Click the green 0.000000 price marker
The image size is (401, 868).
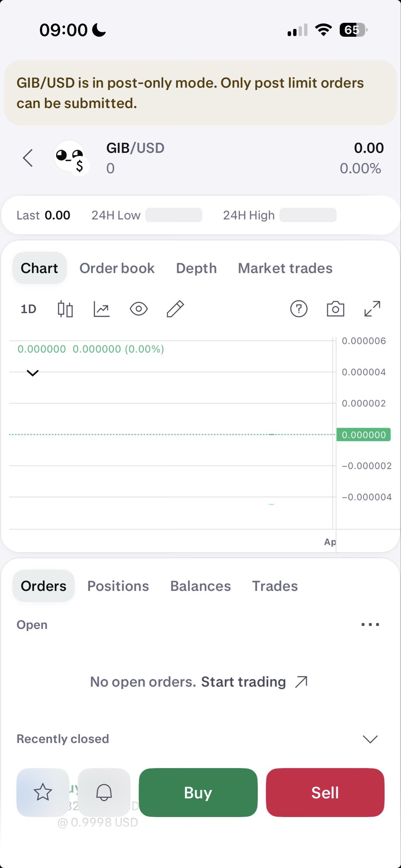[364, 435]
